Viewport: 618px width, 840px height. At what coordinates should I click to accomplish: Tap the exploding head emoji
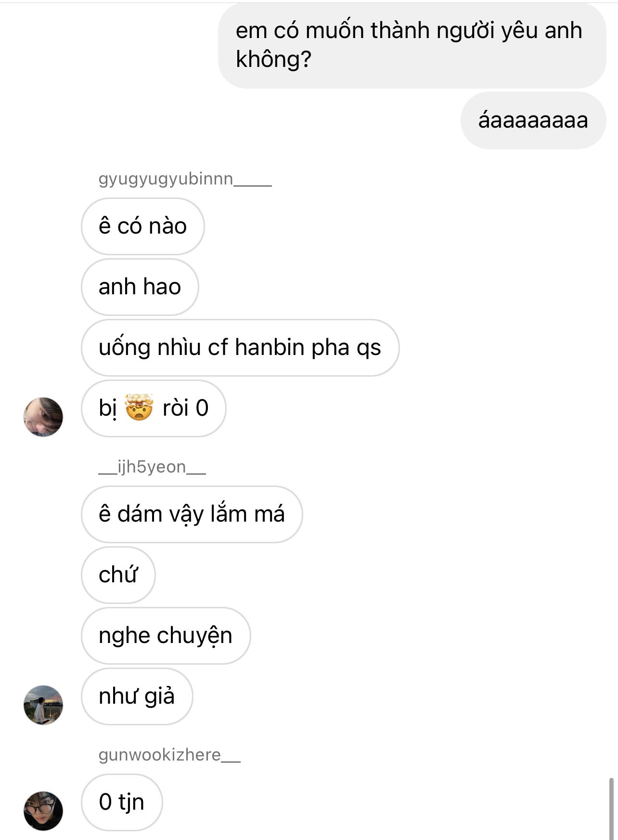click(139, 407)
